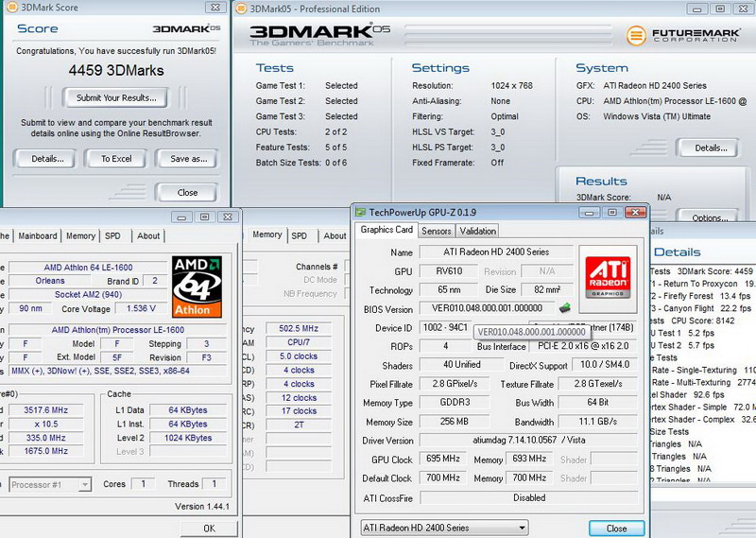Close the 3DMark Score window with X
The image size is (756, 538).
(215, 8)
